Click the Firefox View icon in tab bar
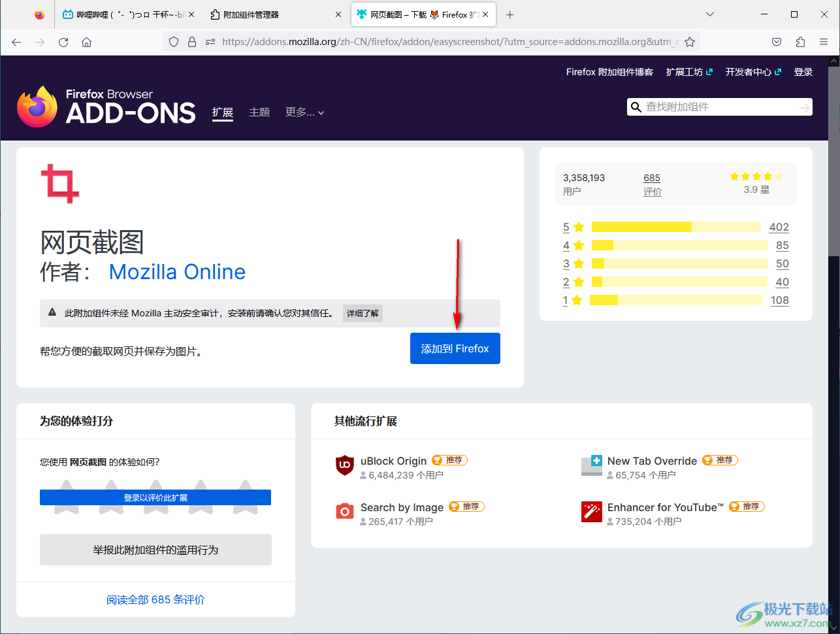The width and height of the screenshot is (840, 634). pyautogui.click(x=40, y=14)
